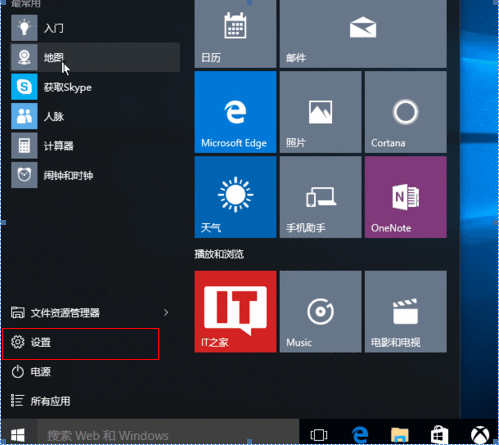Screen dimensions: 499x445
Task: Click the 计算器 text label
Action: point(59,146)
